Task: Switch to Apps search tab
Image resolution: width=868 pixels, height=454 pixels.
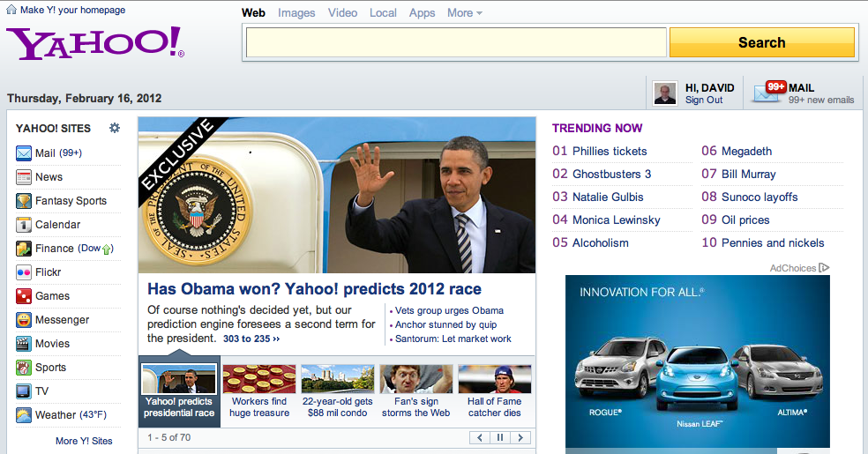Action: click(x=422, y=12)
